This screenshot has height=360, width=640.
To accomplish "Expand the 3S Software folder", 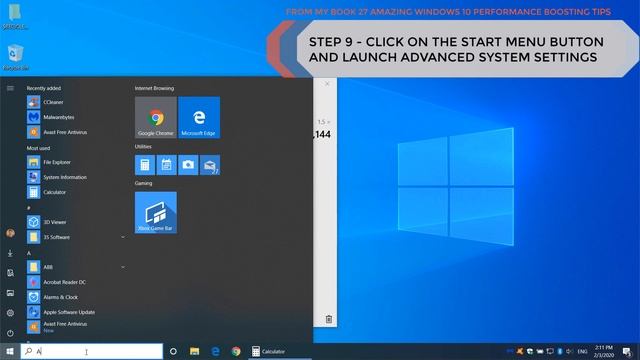I will [x=76, y=237].
